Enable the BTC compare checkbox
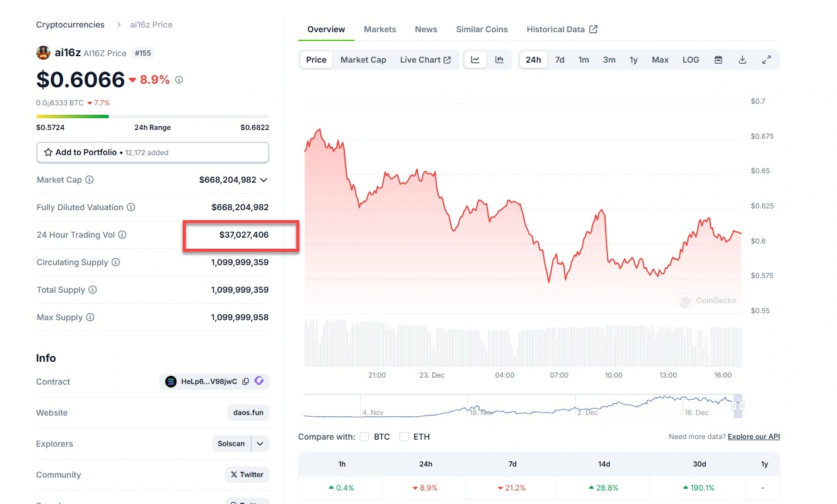 point(364,437)
